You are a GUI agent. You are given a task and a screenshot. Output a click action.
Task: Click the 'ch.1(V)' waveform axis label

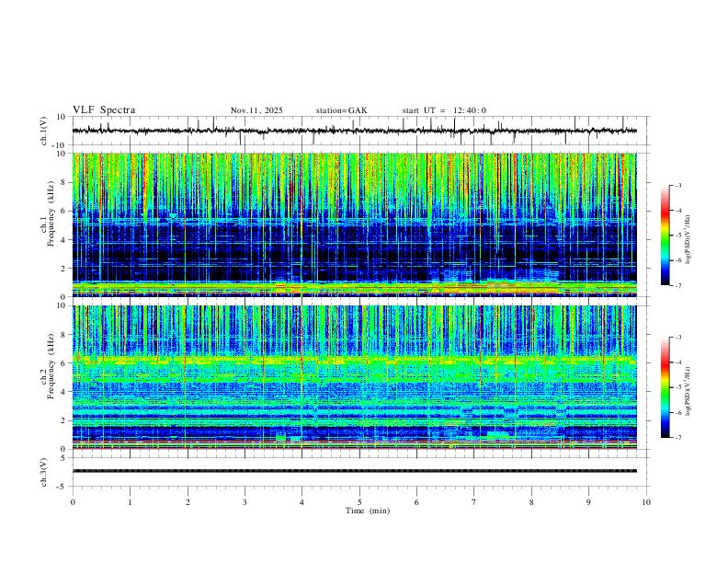pos(44,131)
